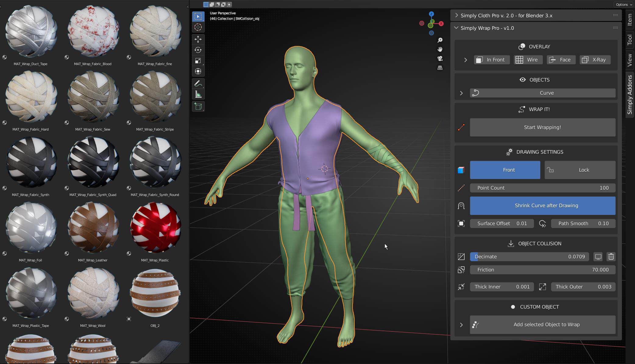
Task: Select the MAT_Wrap_Leather material thumbnail
Action: (93, 228)
